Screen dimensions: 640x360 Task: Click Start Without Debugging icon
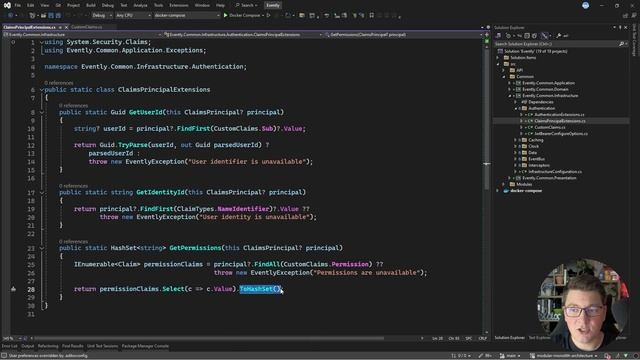pos(269,16)
